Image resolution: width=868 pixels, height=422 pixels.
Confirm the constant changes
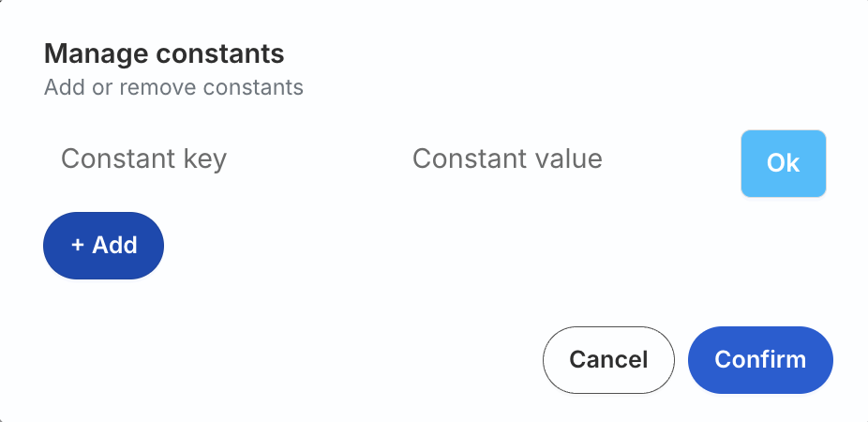760,360
